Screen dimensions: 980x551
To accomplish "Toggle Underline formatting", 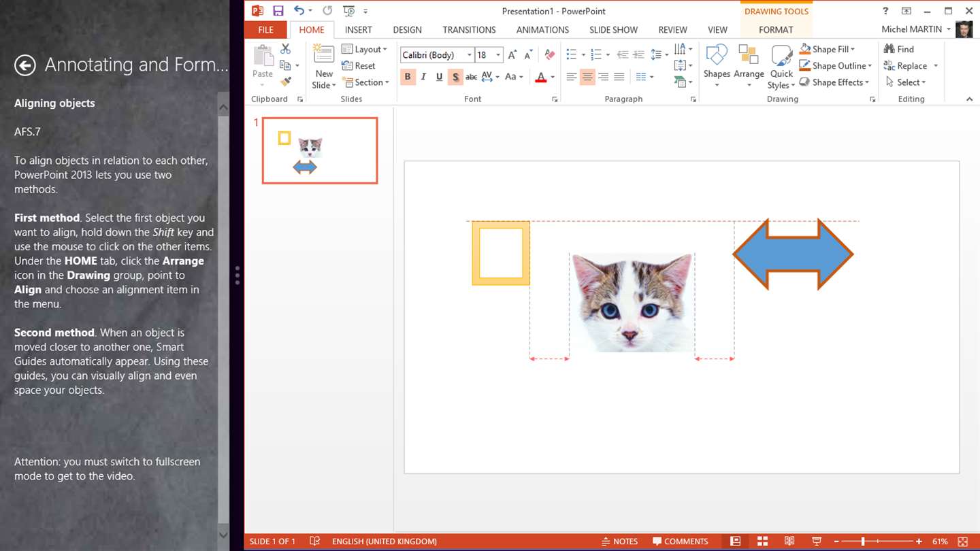I will coord(439,77).
